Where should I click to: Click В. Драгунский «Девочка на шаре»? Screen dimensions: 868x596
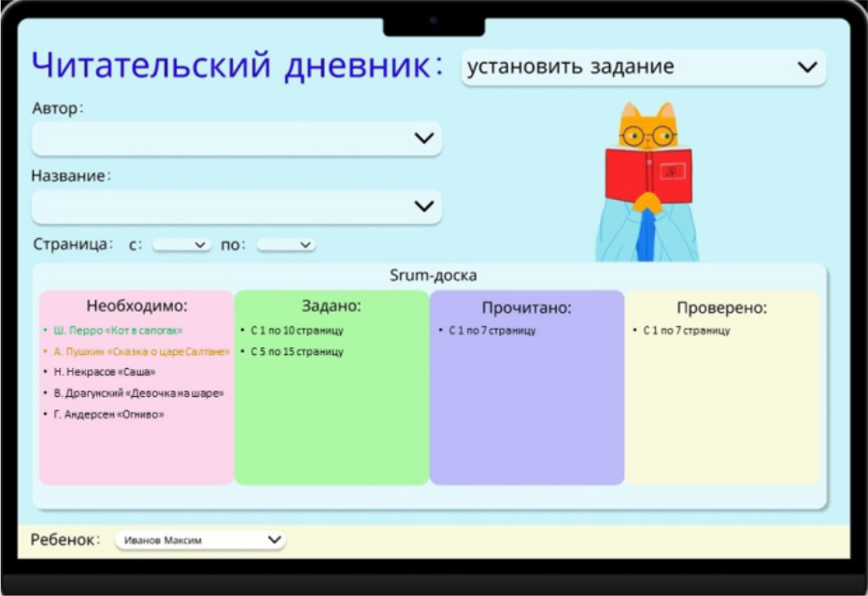pyautogui.click(x=138, y=393)
